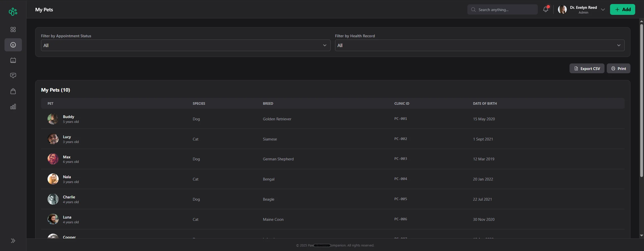
Task: Open the shopping bag sidebar icon
Action: (13, 91)
